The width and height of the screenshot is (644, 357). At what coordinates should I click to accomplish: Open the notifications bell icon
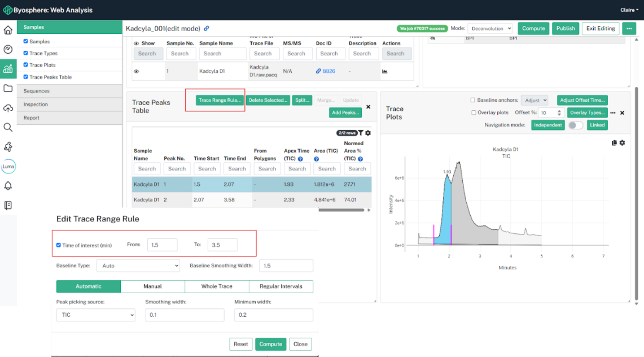click(8, 186)
